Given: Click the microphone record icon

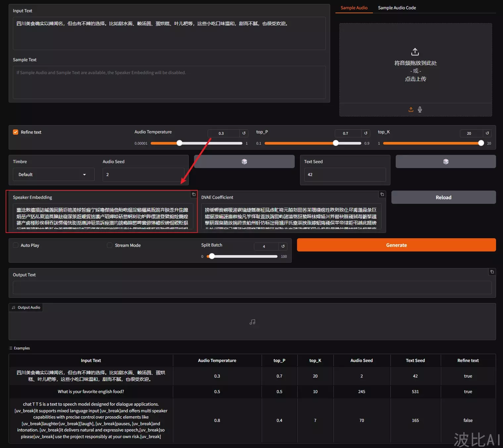Looking at the screenshot, I should click(420, 110).
